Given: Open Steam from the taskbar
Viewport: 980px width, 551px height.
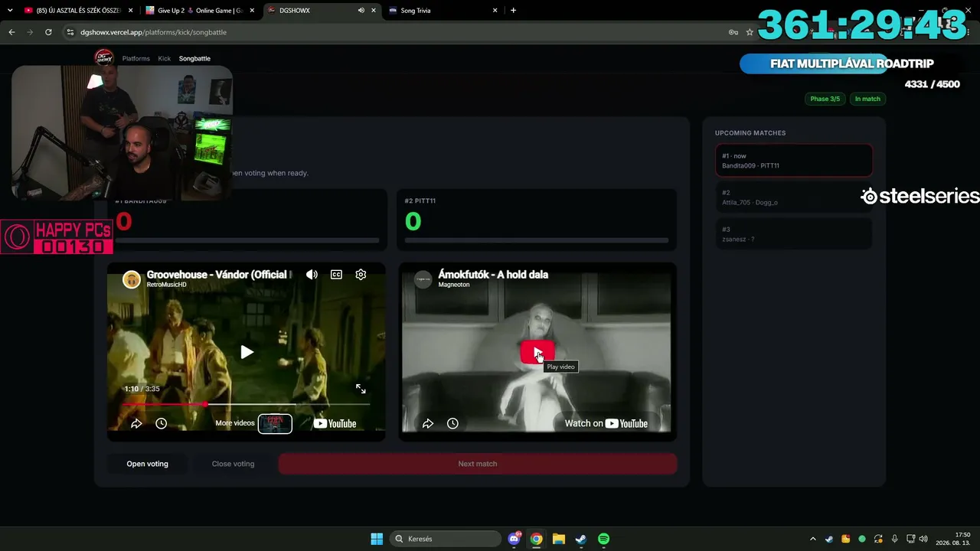Looking at the screenshot, I should tap(581, 539).
